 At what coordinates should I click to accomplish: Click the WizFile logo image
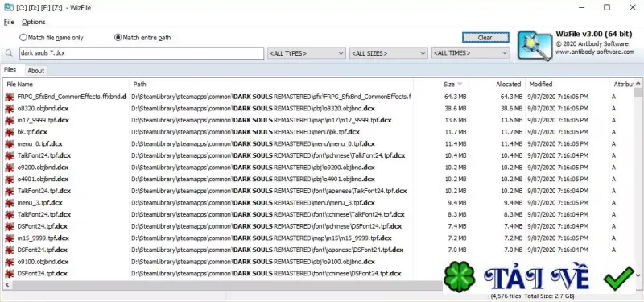(x=535, y=46)
